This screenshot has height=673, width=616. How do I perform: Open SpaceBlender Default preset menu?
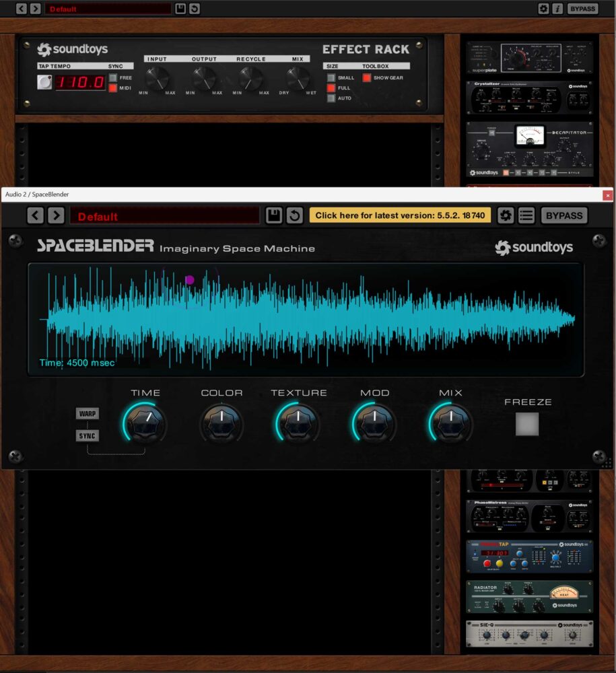coord(165,215)
